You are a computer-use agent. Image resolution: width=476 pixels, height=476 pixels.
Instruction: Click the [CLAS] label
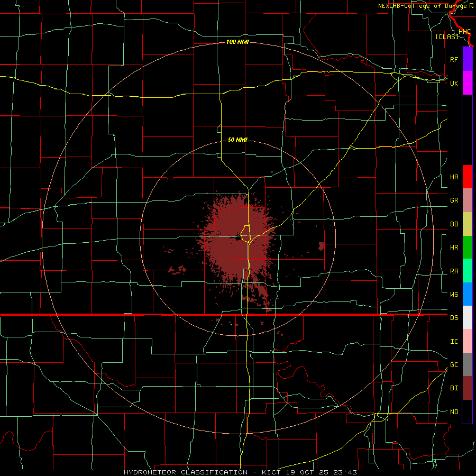447,36
